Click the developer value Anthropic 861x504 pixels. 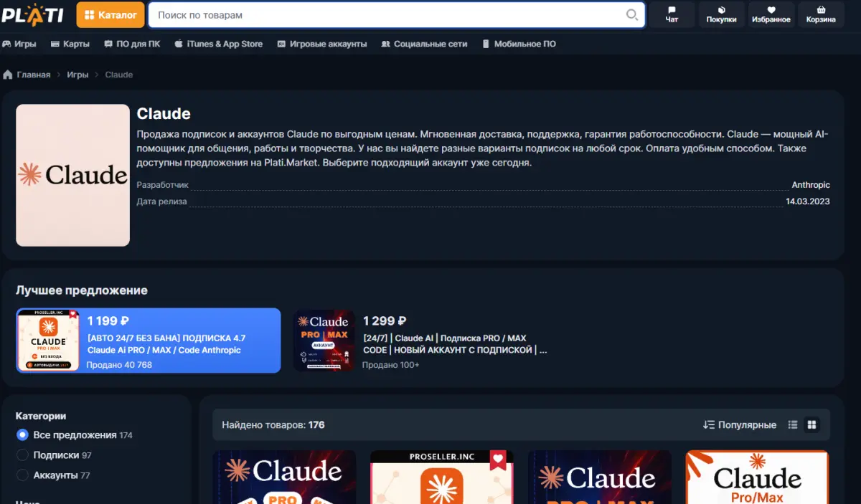(810, 185)
